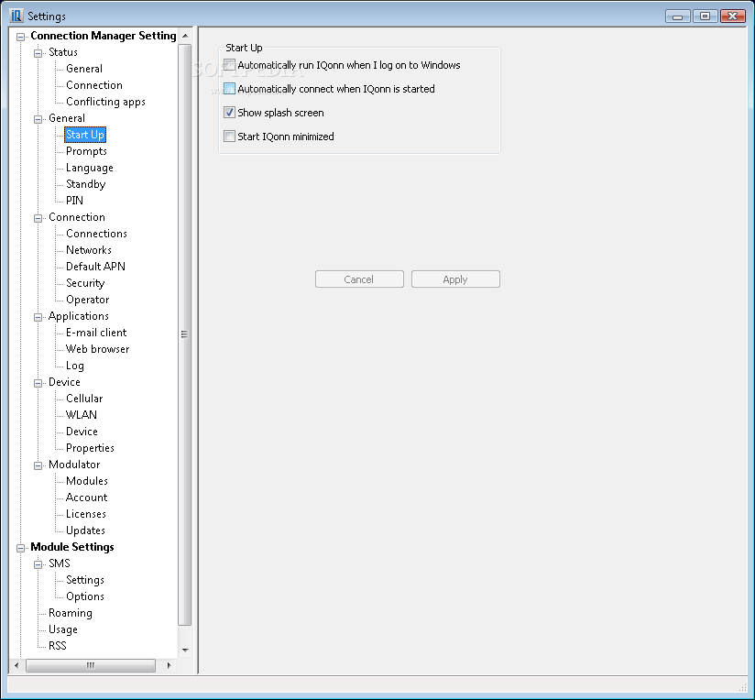
Task: Open the Security settings page
Action: (x=85, y=283)
